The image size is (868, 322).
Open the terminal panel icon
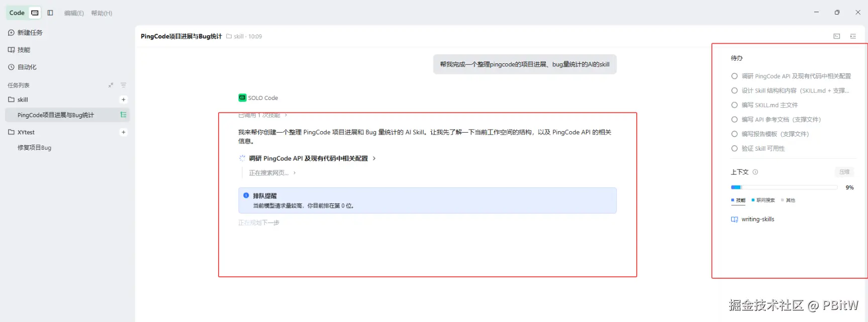coord(837,36)
